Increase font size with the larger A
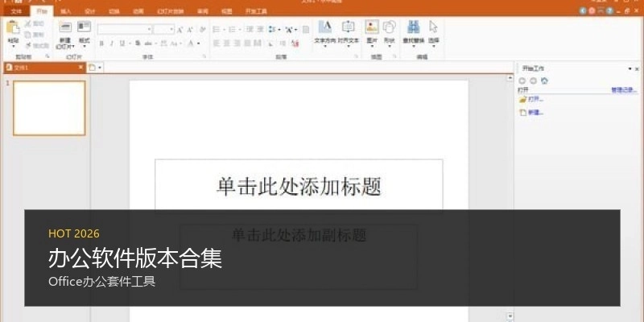 (x=180, y=30)
